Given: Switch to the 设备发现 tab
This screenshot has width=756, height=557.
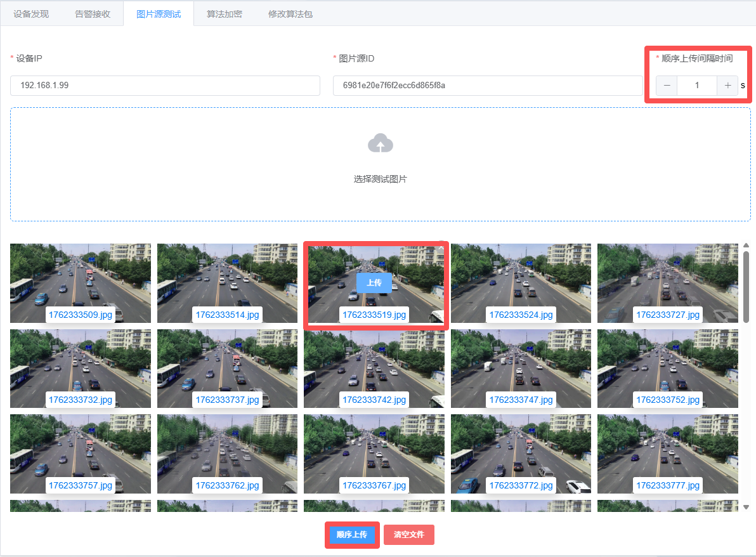Looking at the screenshot, I should click(x=31, y=14).
